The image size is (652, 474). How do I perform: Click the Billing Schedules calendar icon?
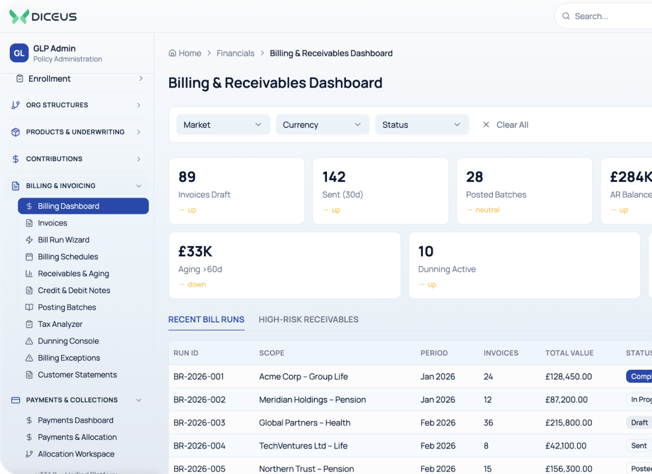pos(29,257)
